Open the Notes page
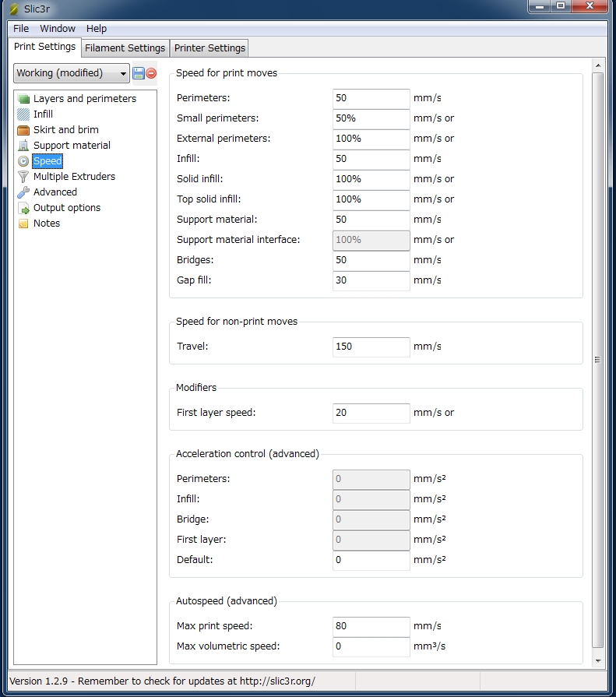This screenshot has height=697, width=616. [x=47, y=224]
